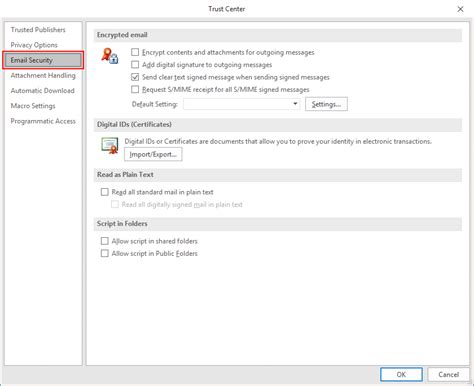Enable Read all standard mail in plain text
474x386 pixels.
click(x=105, y=192)
